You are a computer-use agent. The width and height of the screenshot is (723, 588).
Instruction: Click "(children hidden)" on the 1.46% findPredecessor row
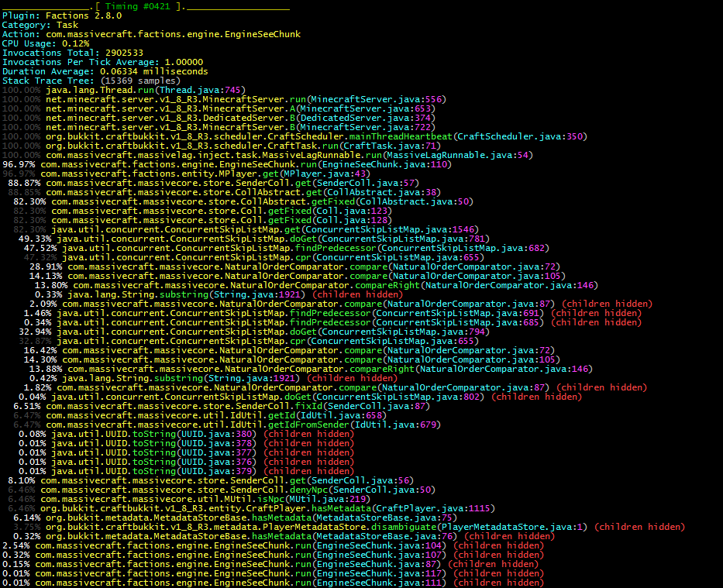click(596, 313)
